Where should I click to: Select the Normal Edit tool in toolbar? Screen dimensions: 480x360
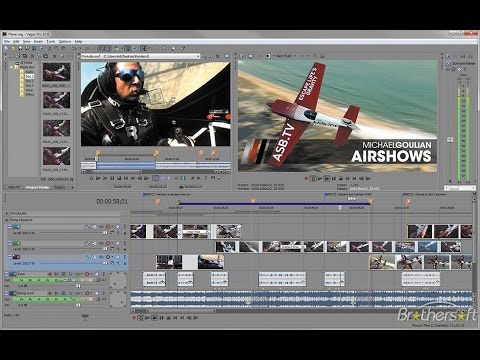coord(143,48)
